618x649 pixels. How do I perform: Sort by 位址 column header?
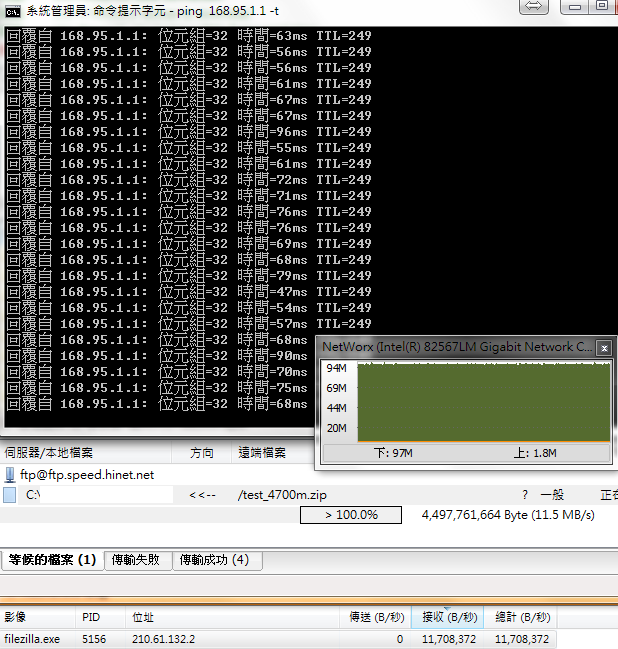pos(233,617)
